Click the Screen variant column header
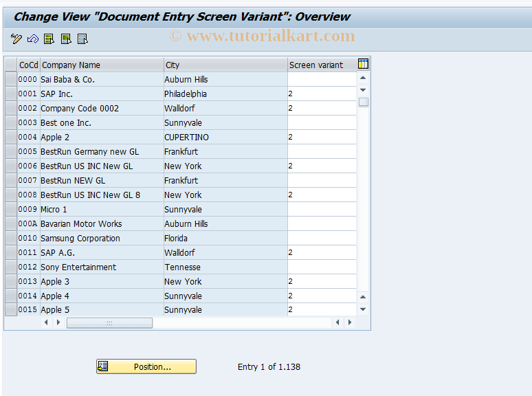The width and height of the screenshot is (532, 396). (x=322, y=65)
